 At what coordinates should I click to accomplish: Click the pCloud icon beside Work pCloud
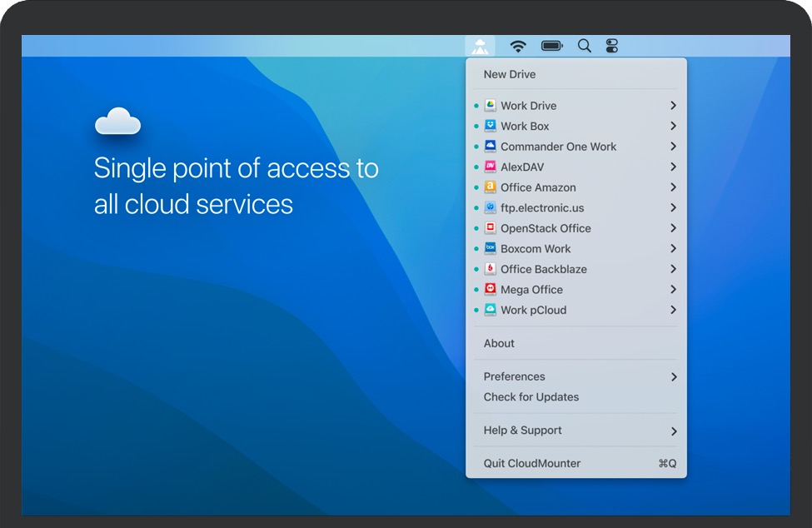point(490,310)
